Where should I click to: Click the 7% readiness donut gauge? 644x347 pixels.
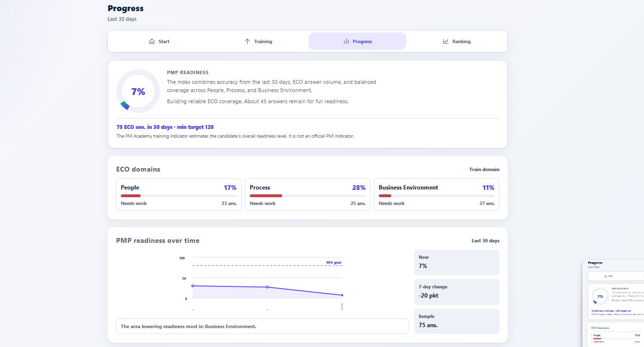[138, 91]
